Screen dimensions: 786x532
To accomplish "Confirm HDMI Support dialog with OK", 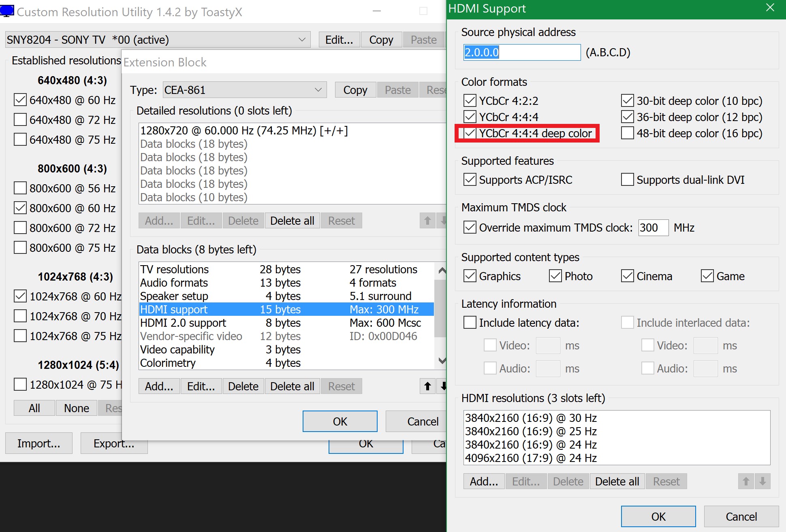I will click(x=658, y=517).
